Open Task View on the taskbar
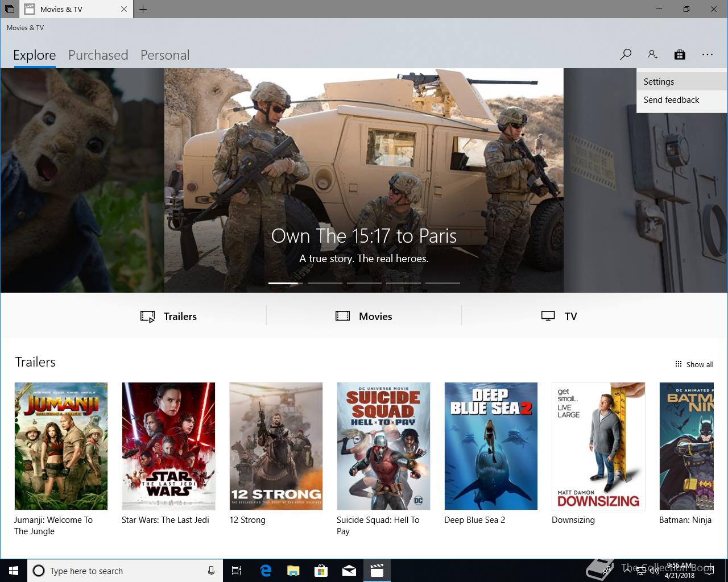The image size is (728, 582). point(237,571)
